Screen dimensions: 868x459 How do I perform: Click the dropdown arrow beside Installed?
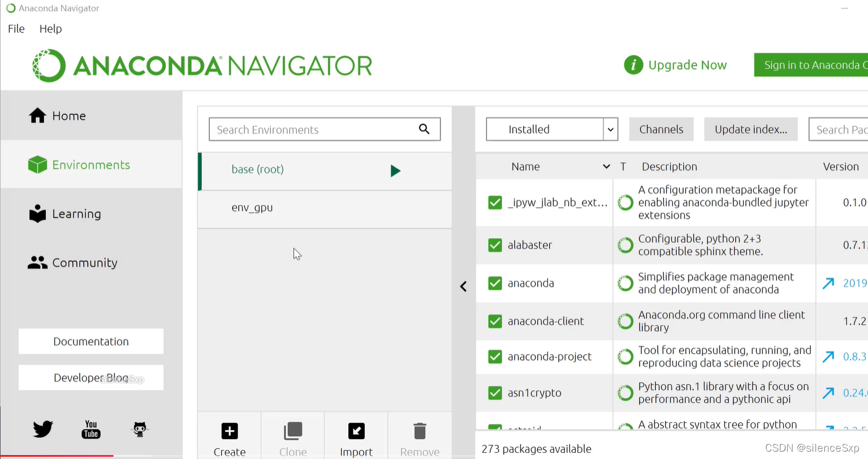pos(611,130)
